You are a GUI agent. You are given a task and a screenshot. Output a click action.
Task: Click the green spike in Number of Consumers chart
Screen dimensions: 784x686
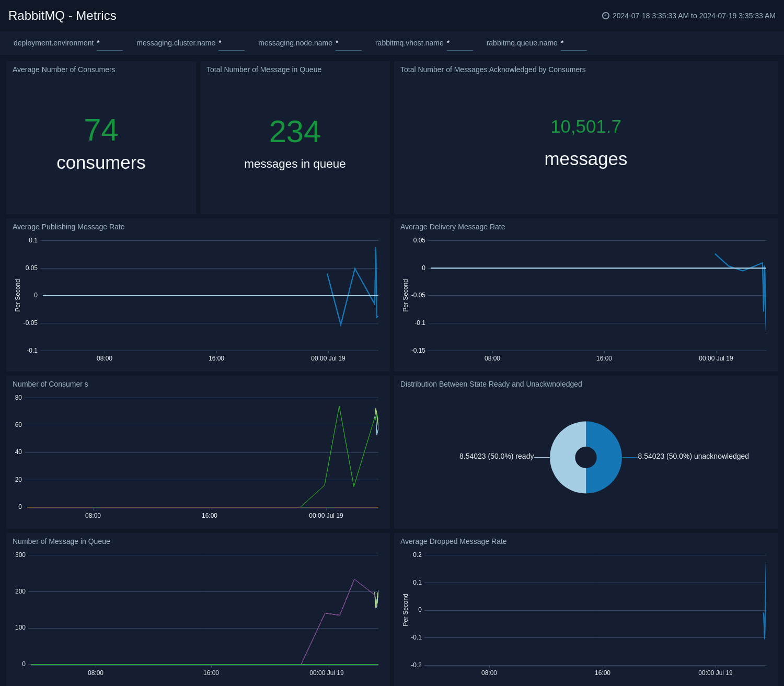[339, 408]
